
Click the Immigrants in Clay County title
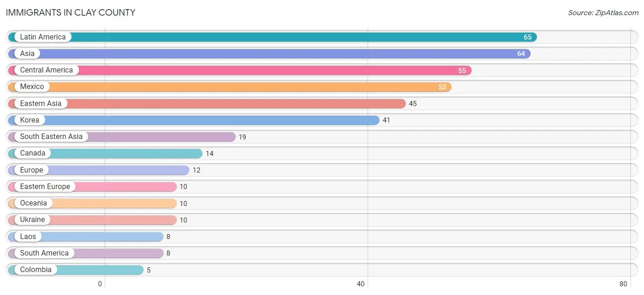71,12
